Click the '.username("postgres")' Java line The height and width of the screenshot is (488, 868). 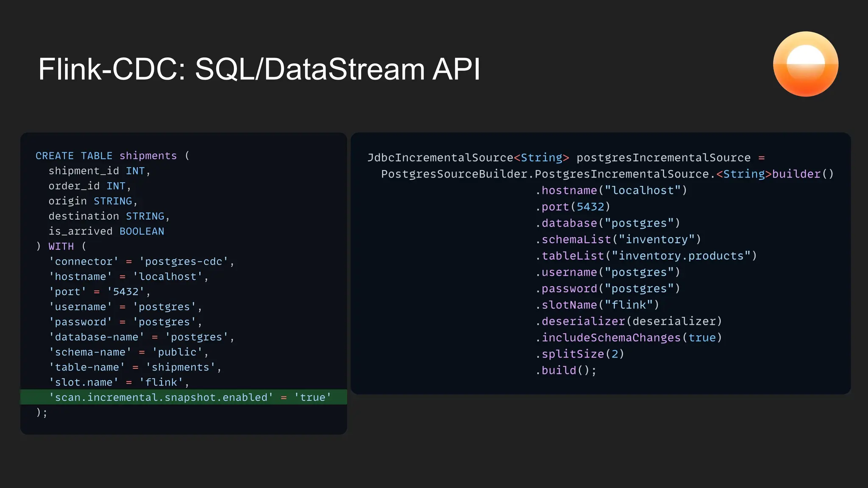click(607, 272)
